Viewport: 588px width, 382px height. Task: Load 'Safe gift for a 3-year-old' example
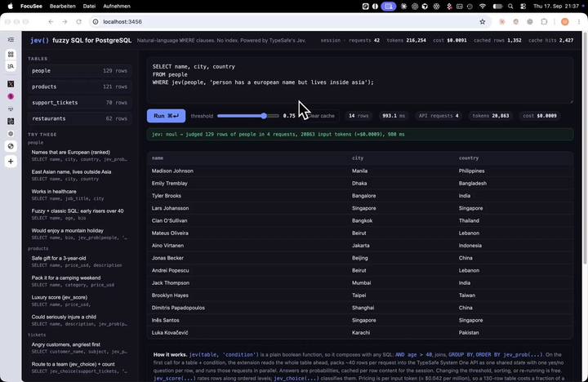pos(79,261)
